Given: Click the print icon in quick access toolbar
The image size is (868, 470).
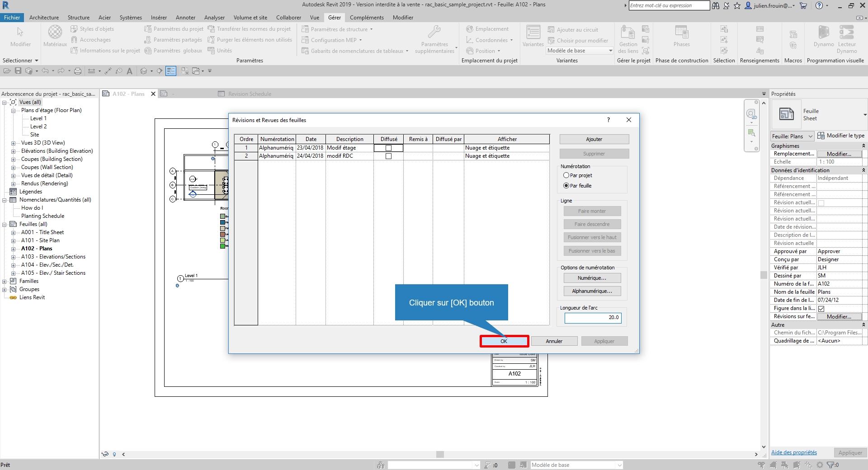Looking at the screenshot, I should [78, 71].
